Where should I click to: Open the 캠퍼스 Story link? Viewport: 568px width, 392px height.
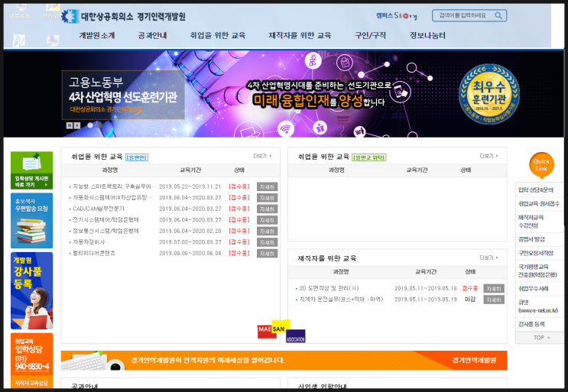coord(396,15)
